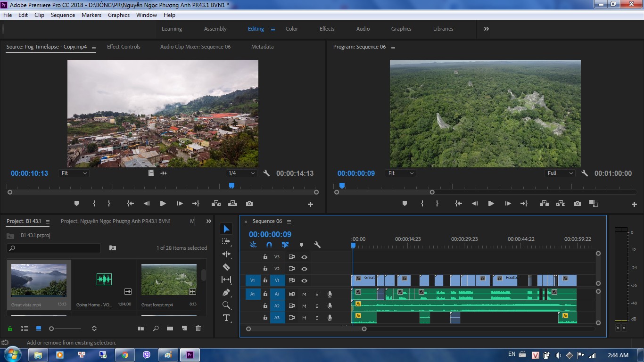
Task: Open Sequence 06 timeline panel menu
Action: [289, 222]
